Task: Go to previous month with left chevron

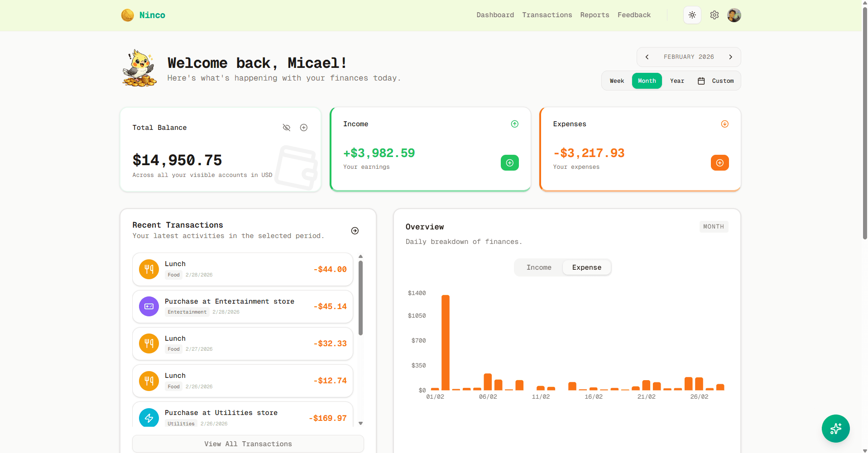Action: click(647, 57)
